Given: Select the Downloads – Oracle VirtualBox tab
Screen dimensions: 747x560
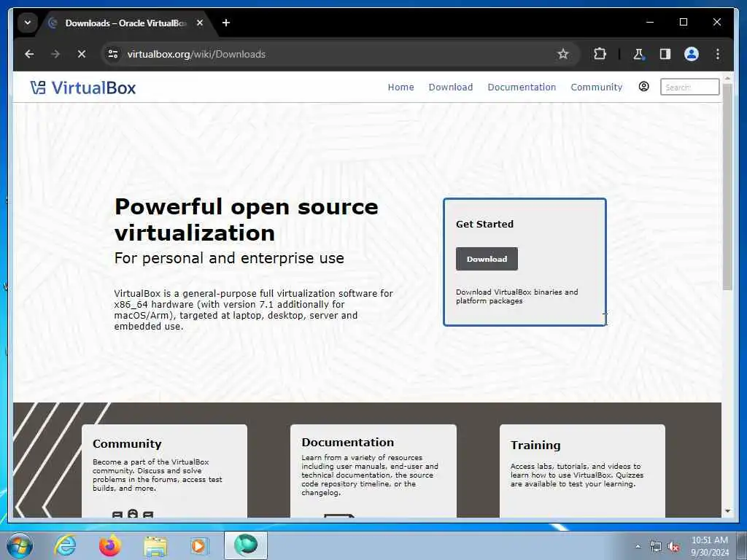Looking at the screenshot, I should pos(125,23).
